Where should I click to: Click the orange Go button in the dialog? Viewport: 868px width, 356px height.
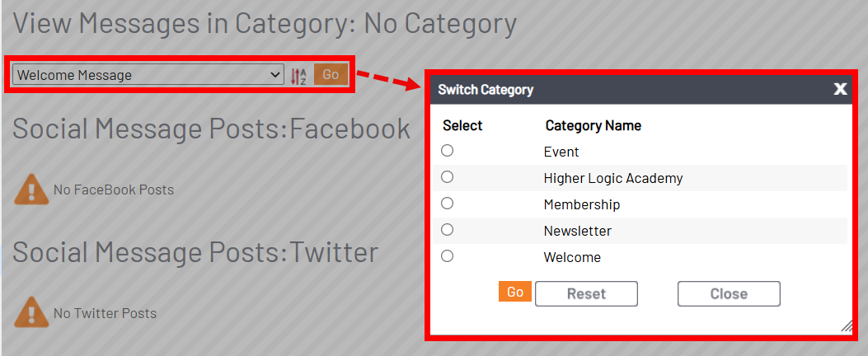[515, 292]
